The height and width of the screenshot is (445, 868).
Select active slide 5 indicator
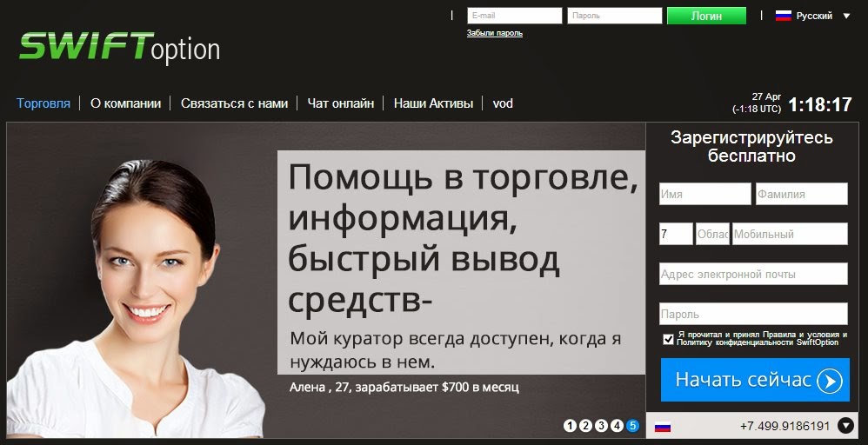coord(632,426)
